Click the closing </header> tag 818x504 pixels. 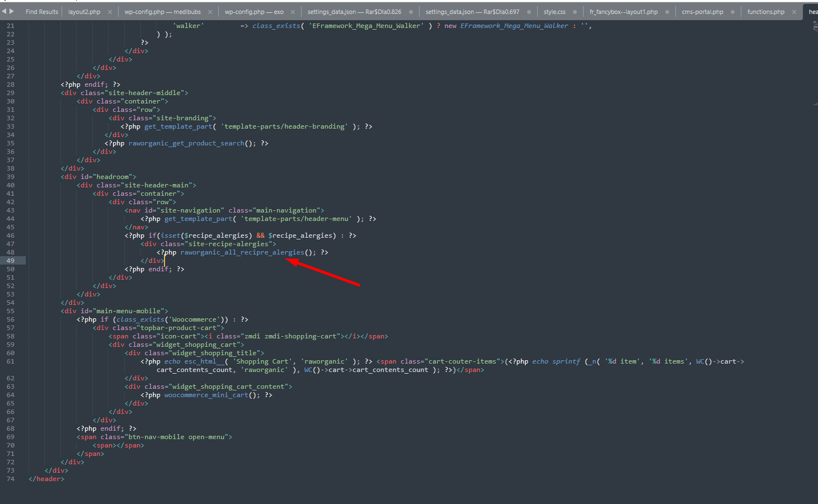(x=46, y=479)
